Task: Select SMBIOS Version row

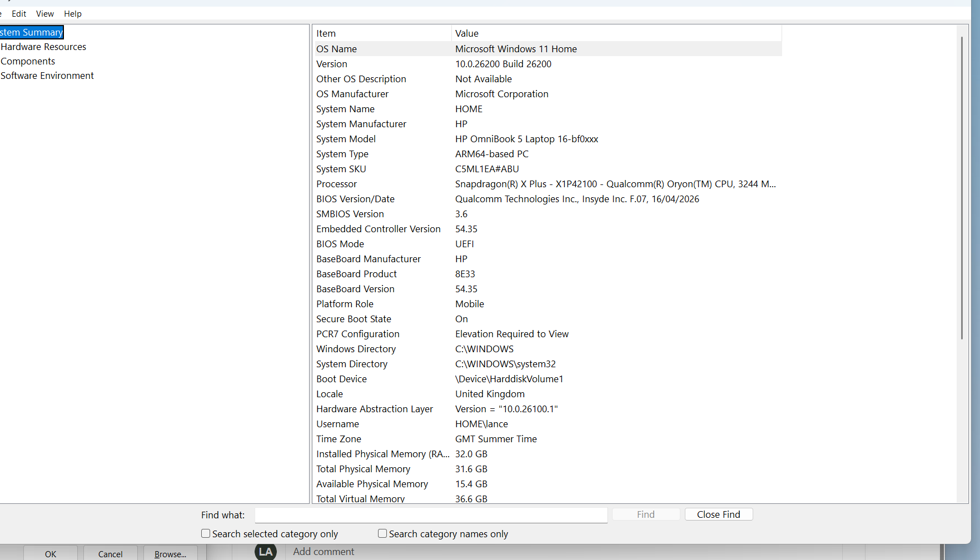Action: pos(548,214)
